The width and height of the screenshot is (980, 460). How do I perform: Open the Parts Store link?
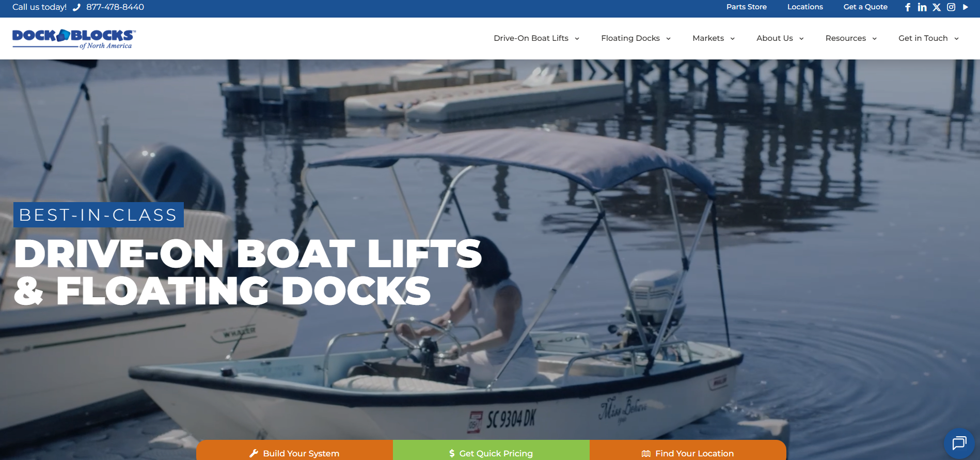tap(747, 7)
